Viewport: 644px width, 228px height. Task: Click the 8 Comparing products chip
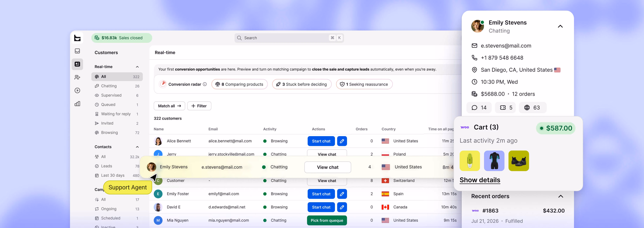click(x=240, y=84)
